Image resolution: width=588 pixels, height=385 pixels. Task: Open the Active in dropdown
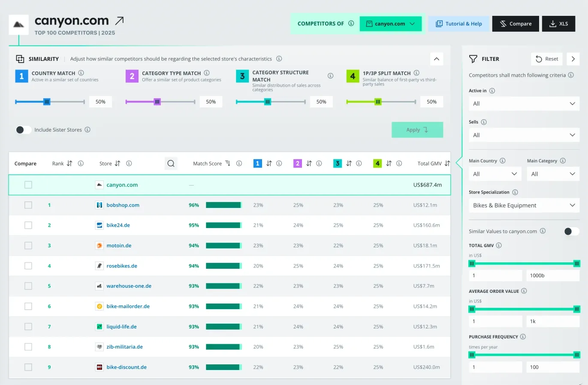click(524, 103)
